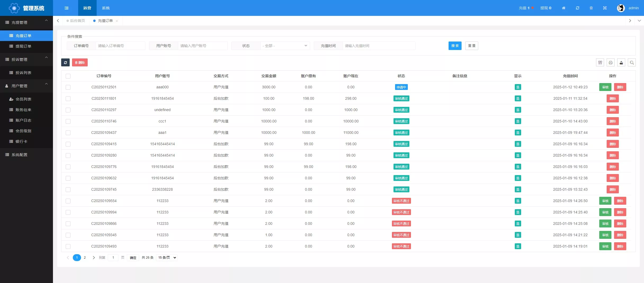Click the export icon above the table
Screen dimensions: 644x283
621,63
